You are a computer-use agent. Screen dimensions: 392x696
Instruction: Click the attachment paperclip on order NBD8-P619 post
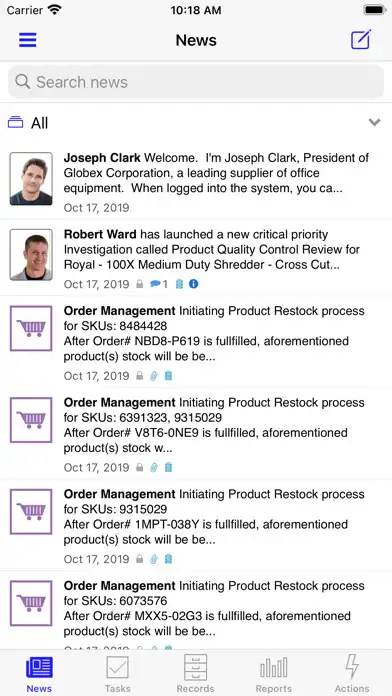tap(154, 376)
